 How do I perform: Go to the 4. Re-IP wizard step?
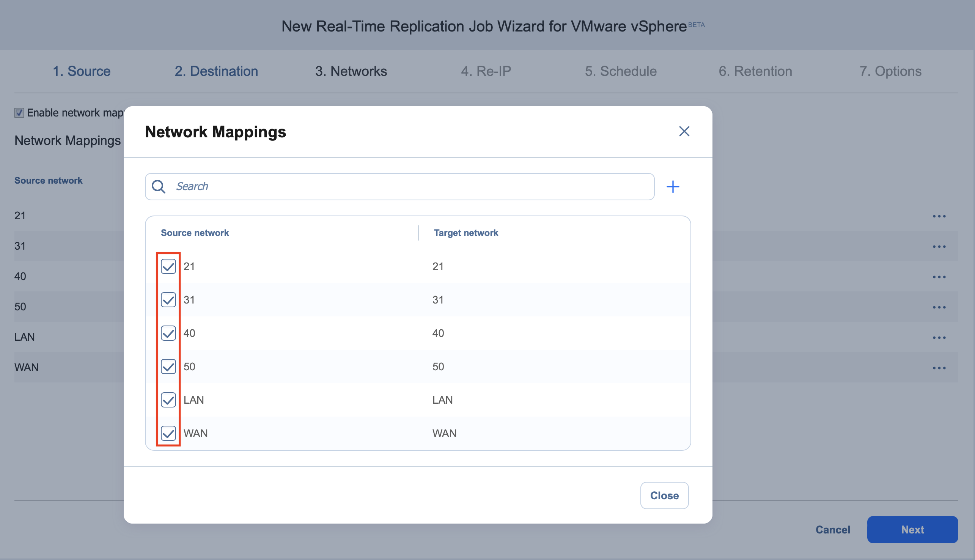(486, 71)
